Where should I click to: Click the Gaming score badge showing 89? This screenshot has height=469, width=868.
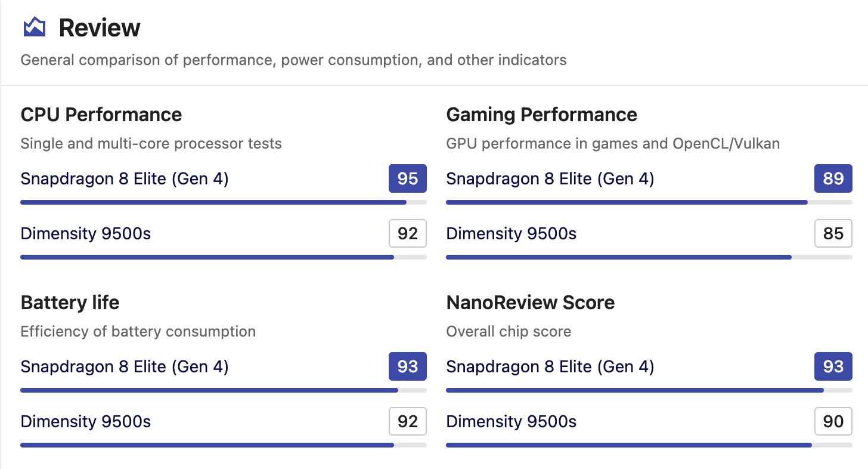tap(833, 178)
